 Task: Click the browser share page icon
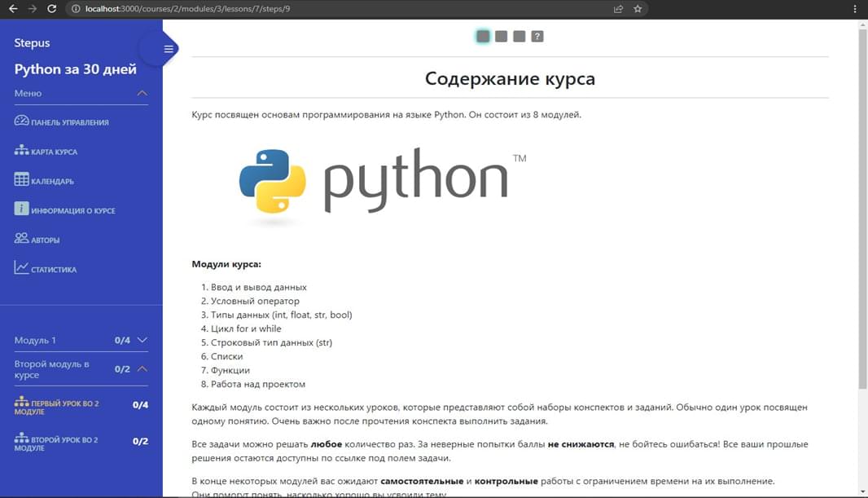(x=618, y=9)
